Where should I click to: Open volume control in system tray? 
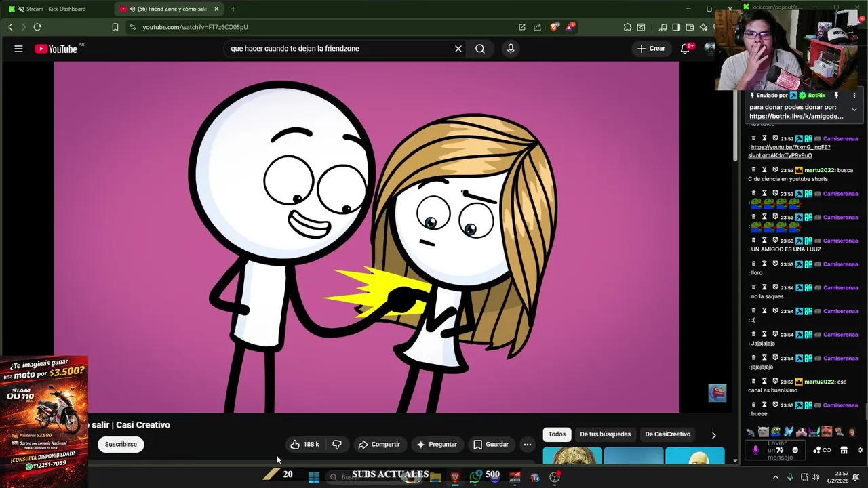(816, 477)
